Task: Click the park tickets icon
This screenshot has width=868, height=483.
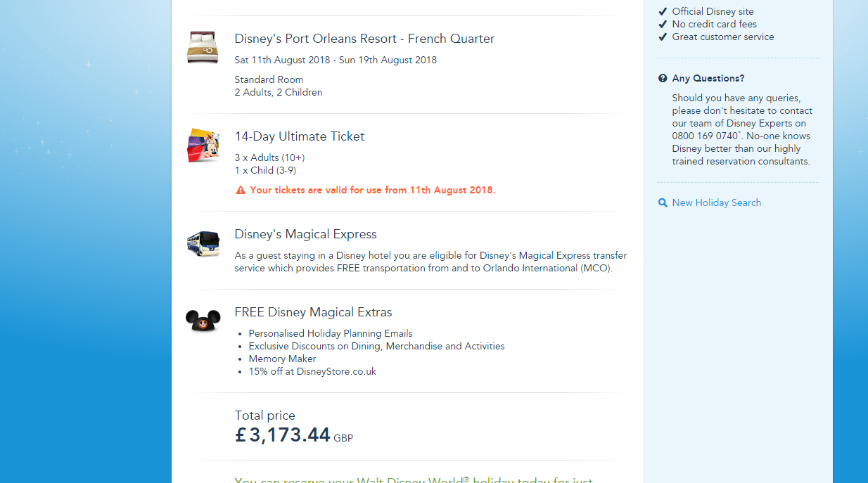Action: tap(203, 146)
